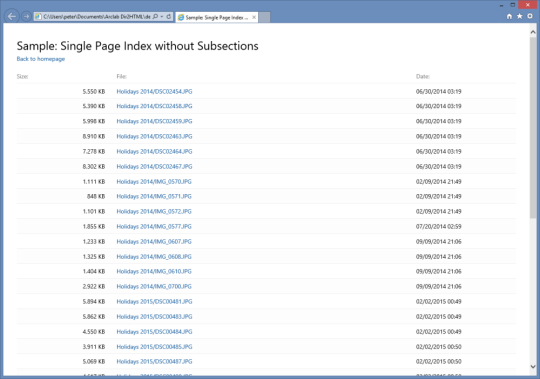Go back with the browser back arrow
The width and height of the screenshot is (540, 379).
(x=11, y=16)
